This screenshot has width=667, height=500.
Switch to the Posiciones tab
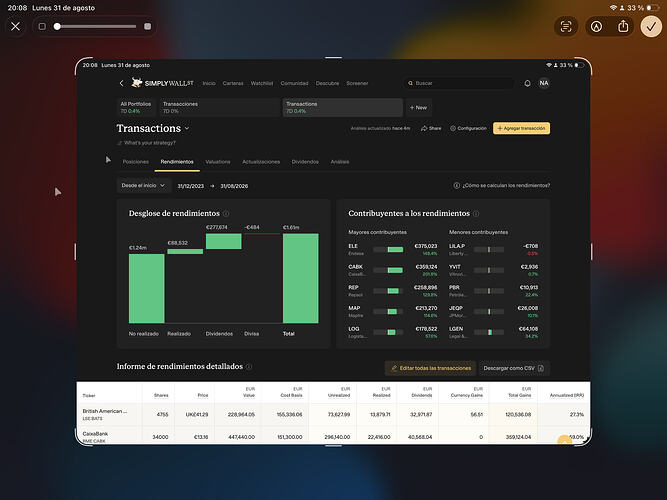coord(136,162)
